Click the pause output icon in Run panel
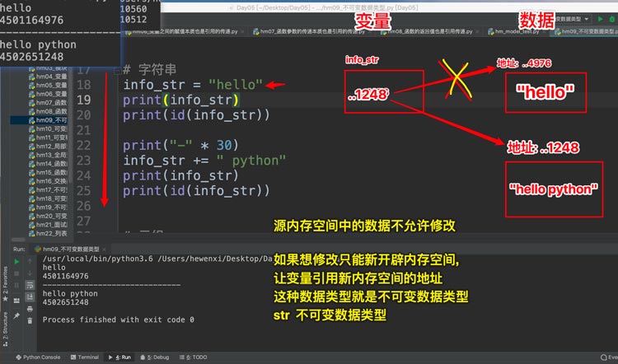 pyautogui.click(x=16, y=285)
